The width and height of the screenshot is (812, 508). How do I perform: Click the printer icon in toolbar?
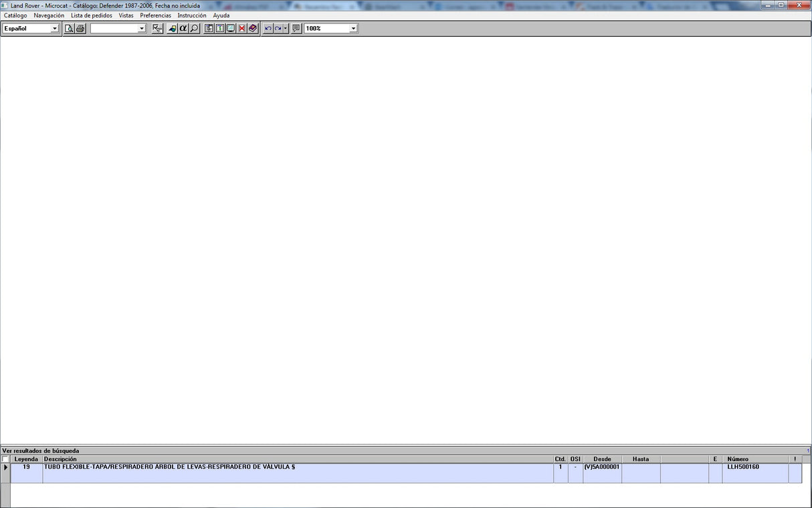[80, 29]
